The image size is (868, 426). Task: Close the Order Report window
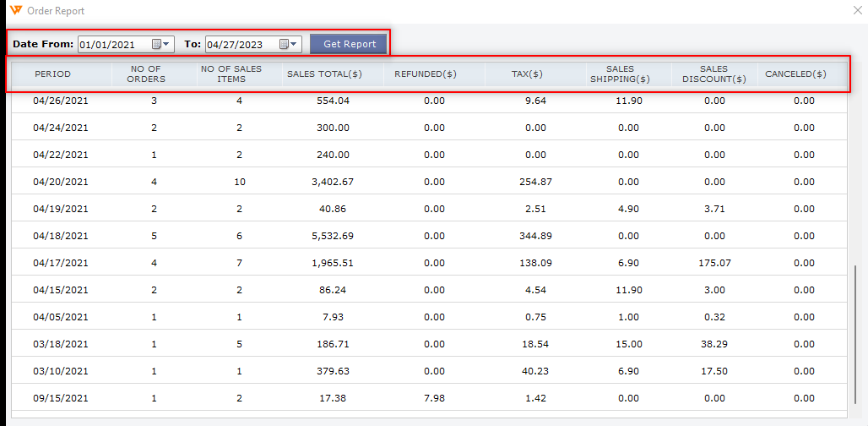[859, 10]
